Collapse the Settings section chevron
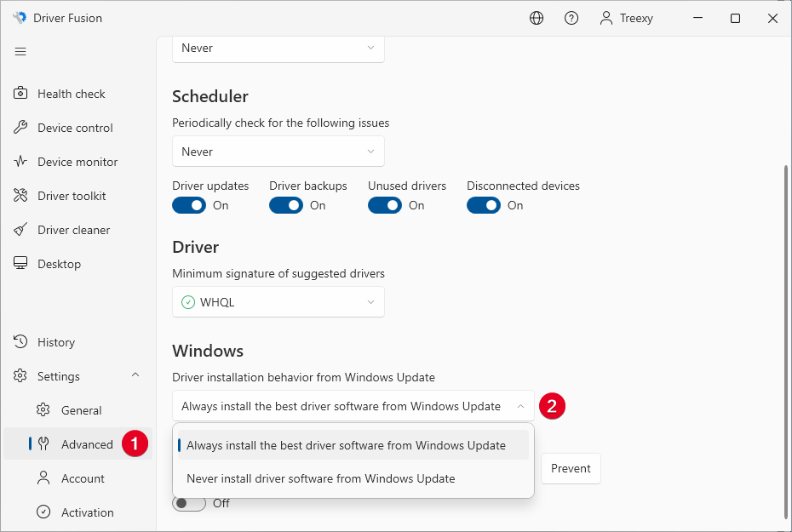Viewport: 792px width, 532px height. tap(135, 375)
